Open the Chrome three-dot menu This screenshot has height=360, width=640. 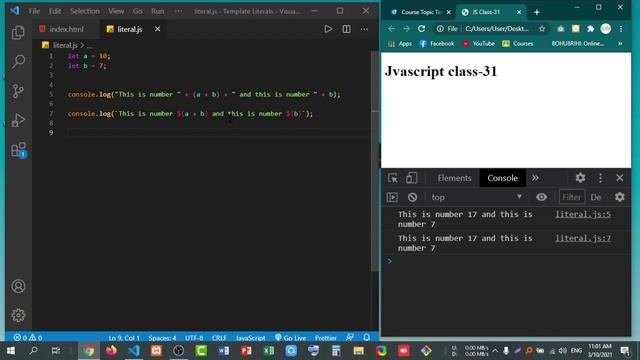click(621, 29)
